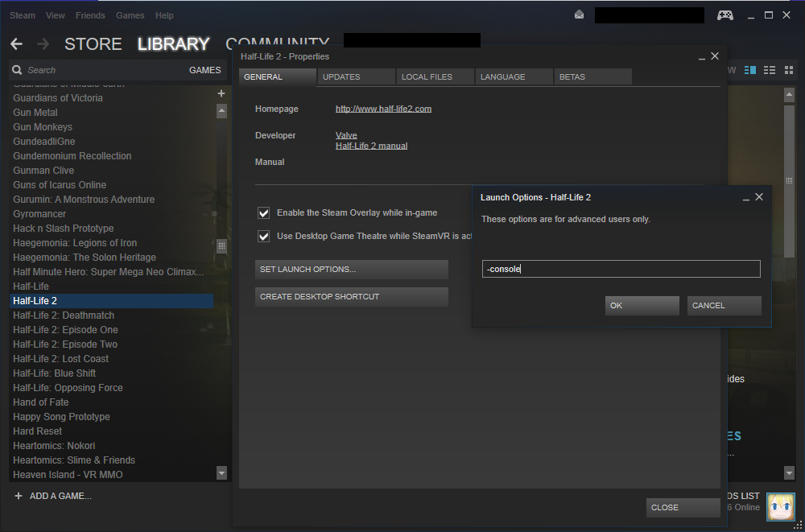Image resolution: width=805 pixels, height=532 pixels.
Task: Switch to the BETAS tab
Action: (593, 77)
